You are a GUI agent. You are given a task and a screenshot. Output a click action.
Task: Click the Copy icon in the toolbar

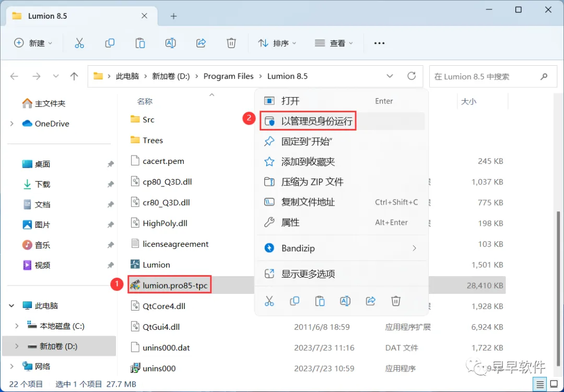tap(110, 43)
